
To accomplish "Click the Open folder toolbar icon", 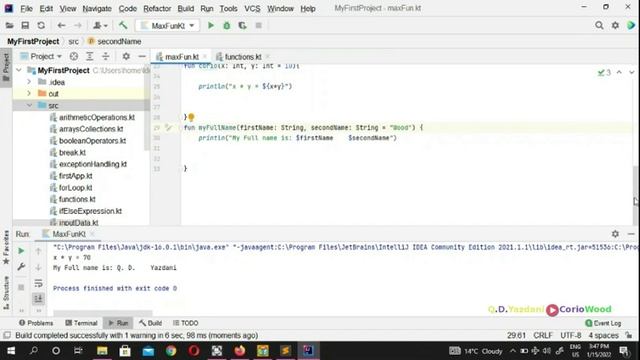I will 9,26.
